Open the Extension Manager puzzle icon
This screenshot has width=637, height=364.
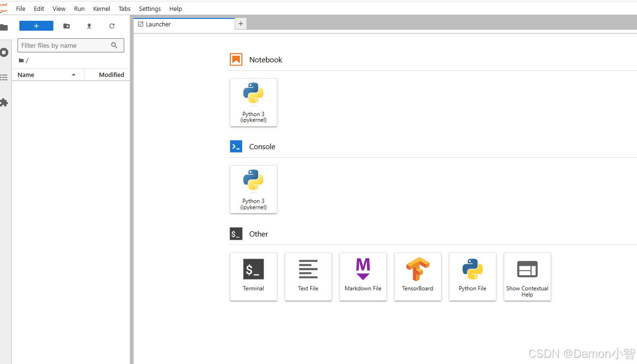click(x=4, y=102)
